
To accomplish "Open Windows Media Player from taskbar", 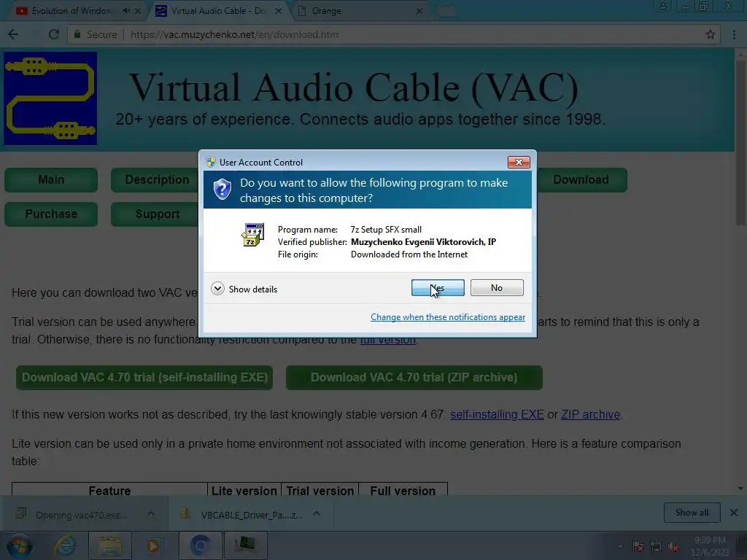I will click(x=152, y=545).
